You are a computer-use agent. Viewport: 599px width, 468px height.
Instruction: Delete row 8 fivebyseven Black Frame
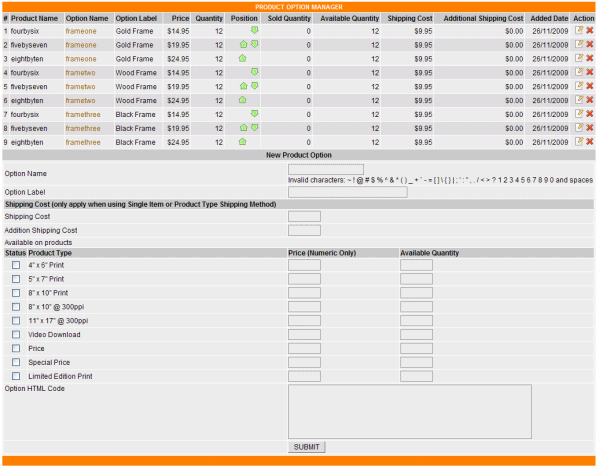(590, 128)
